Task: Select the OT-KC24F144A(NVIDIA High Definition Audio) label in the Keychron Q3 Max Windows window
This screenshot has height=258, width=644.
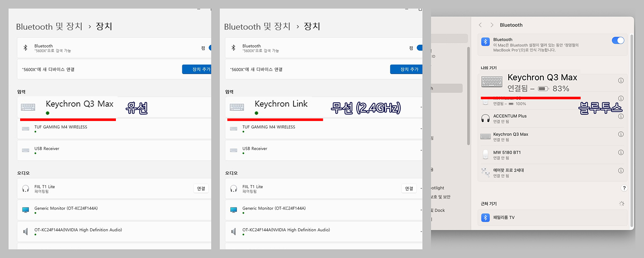Action: [x=78, y=230]
